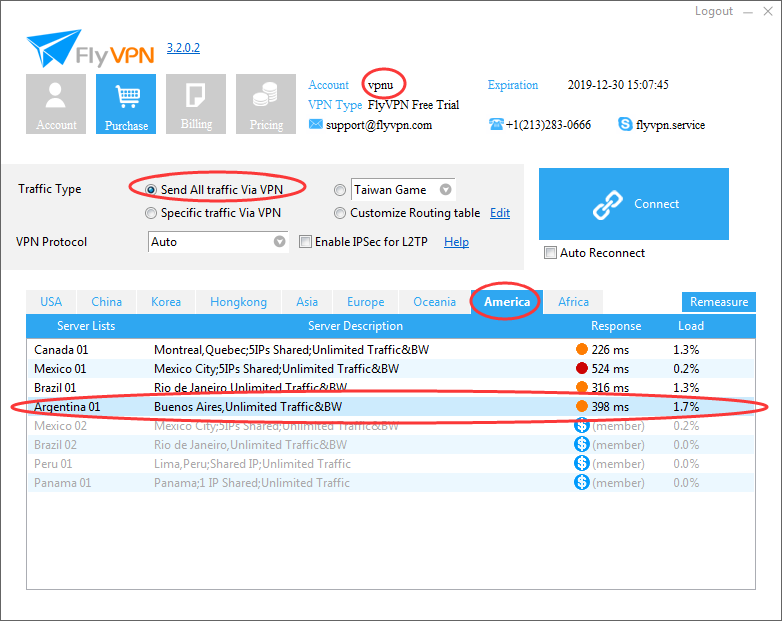Click the Remeasure button
The image size is (782, 621).
(x=719, y=302)
